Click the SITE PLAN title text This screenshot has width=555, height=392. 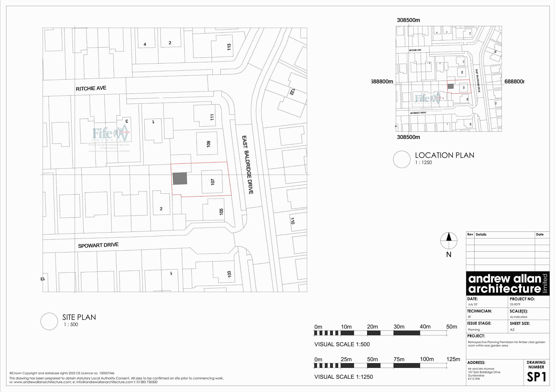[x=79, y=317]
